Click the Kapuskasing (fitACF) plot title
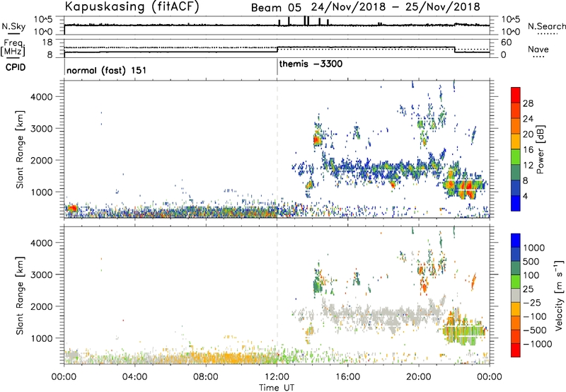This screenshot has width=566, height=392. (132, 6)
